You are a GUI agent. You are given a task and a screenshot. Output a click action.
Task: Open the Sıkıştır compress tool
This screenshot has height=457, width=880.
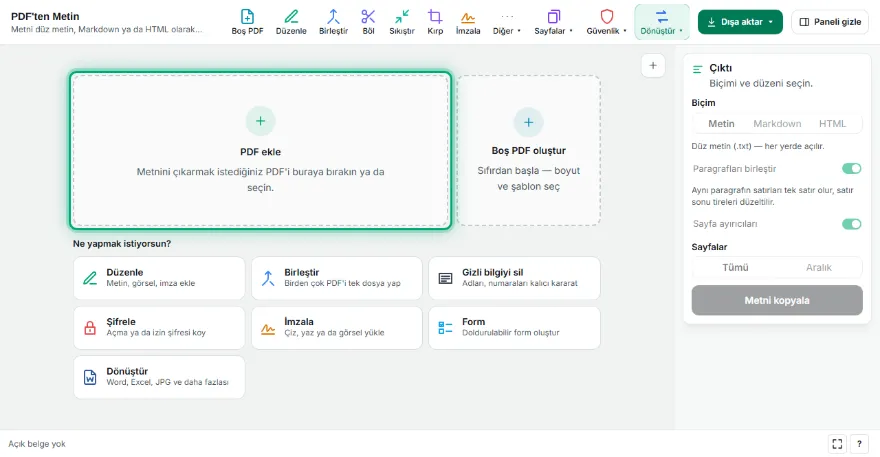402,22
